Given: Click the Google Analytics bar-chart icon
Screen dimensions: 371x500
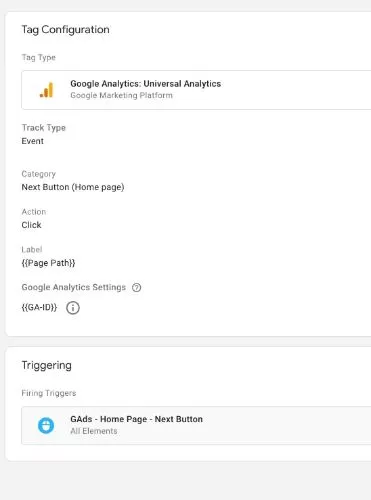Looking at the screenshot, I should [x=46, y=90].
